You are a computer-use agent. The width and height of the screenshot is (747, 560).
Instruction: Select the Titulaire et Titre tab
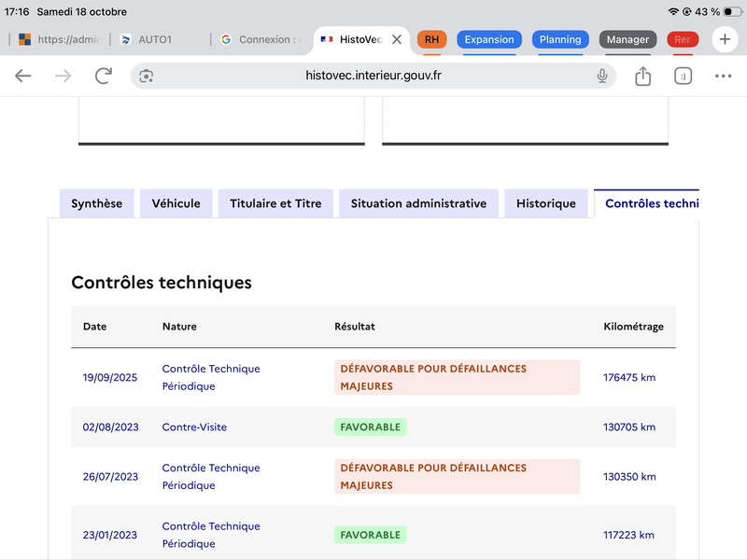[x=275, y=203]
